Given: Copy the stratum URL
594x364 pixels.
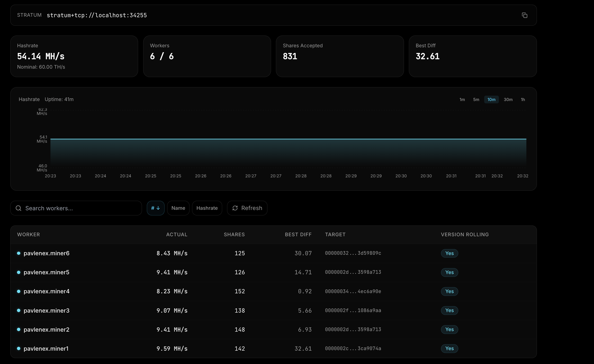Looking at the screenshot, I should click(524, 15).
